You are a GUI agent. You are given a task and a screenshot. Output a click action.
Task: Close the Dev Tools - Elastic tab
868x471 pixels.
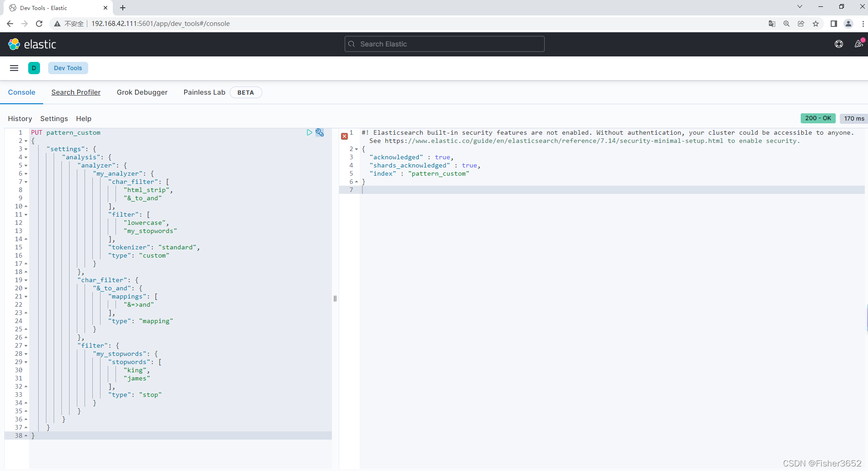(x=105, y=8)
